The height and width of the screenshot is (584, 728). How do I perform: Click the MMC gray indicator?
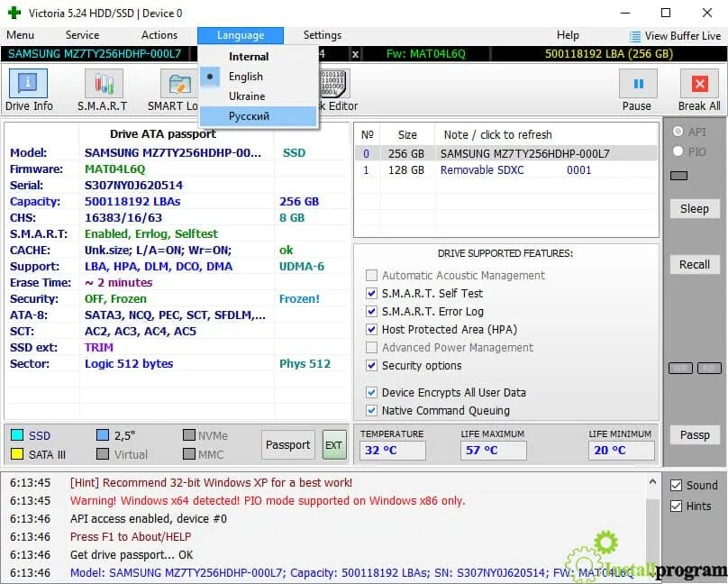coord(189,453)
